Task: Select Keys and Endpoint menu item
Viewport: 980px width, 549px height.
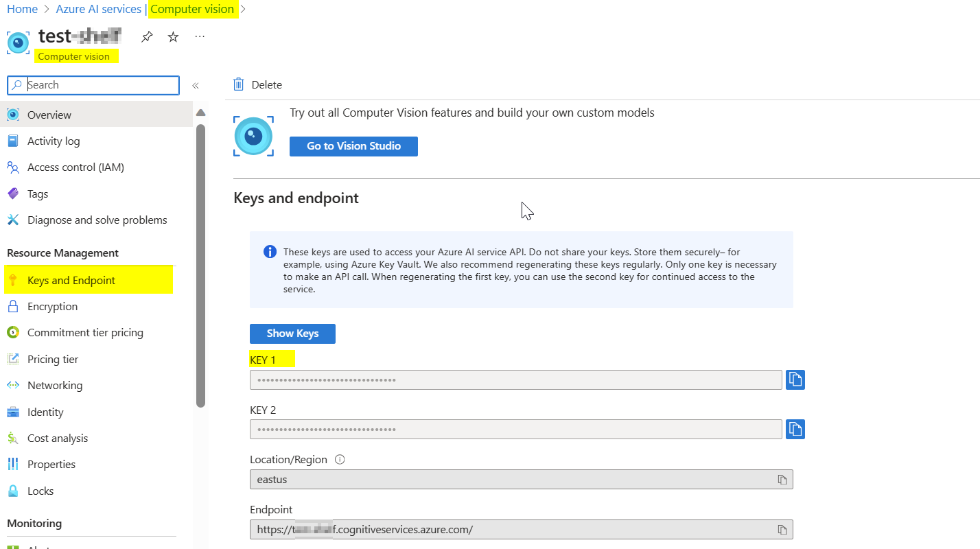Action: coord(89,280)
